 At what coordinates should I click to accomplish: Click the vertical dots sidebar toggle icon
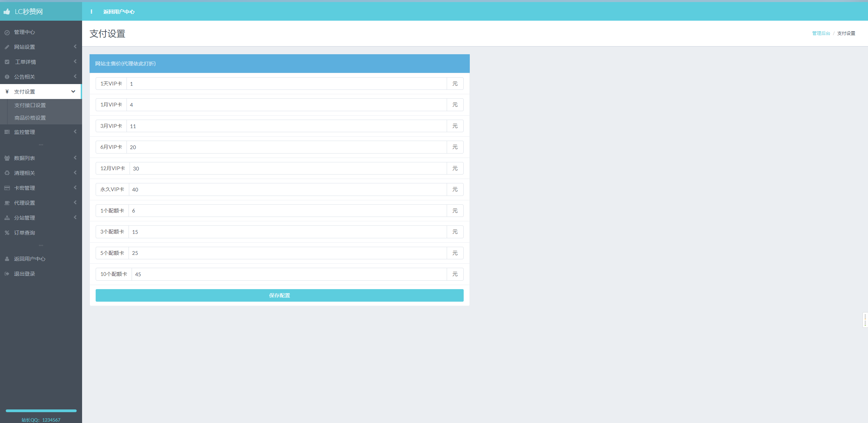91,12
